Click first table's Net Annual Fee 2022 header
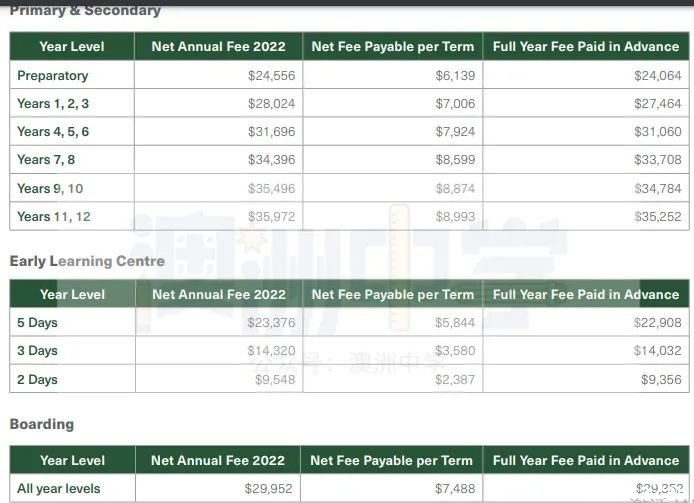 219,46
